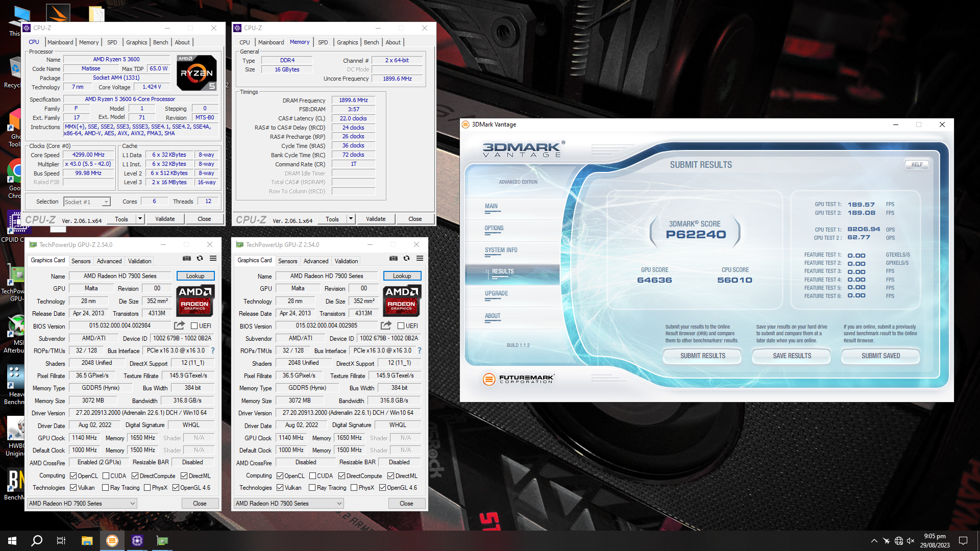This screenshot has height=551, width=980.
Task: Toggle CUDA checkbox in left GPU-Z
Action: pyautogui.click(x=106, y=476)
